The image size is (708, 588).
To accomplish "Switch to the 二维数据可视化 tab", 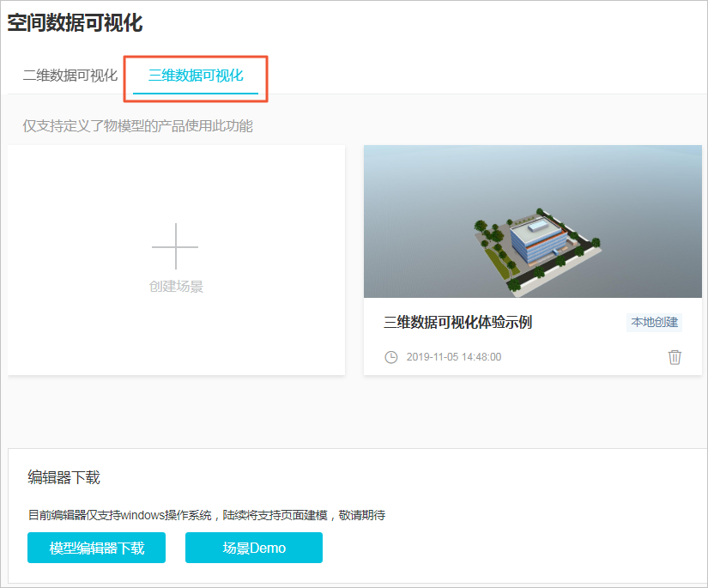I will click(x=70, y=76).
